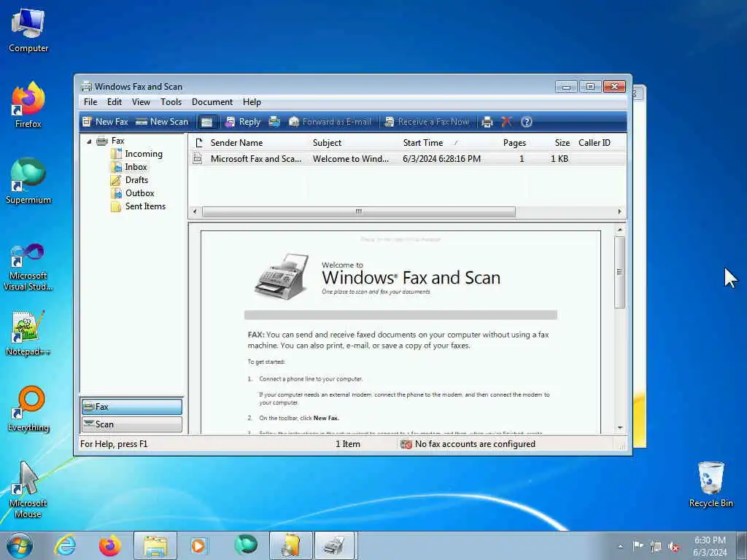Collapse the Fax tree node
Image resolution: width=747 pixels, height=560 pixels.
click(89, 141)
